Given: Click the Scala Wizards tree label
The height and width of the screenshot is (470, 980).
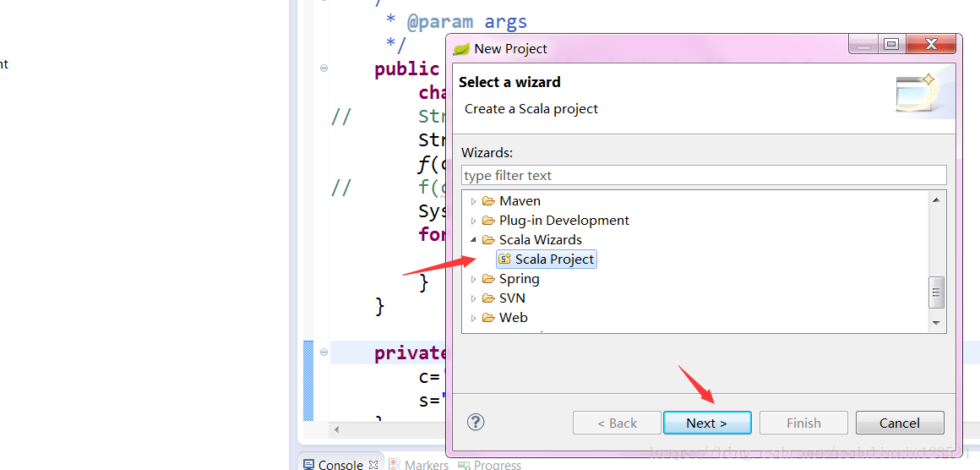Looking at the screenshot, I should click(x=541, y=240).
